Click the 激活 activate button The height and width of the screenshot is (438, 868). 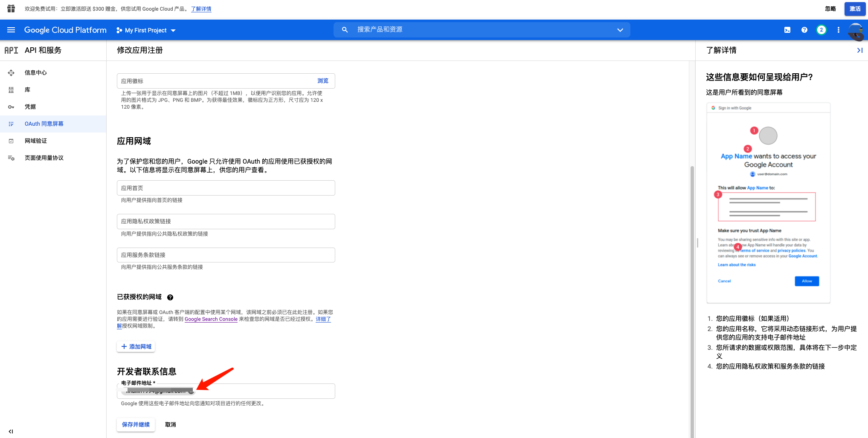point(855,9)
